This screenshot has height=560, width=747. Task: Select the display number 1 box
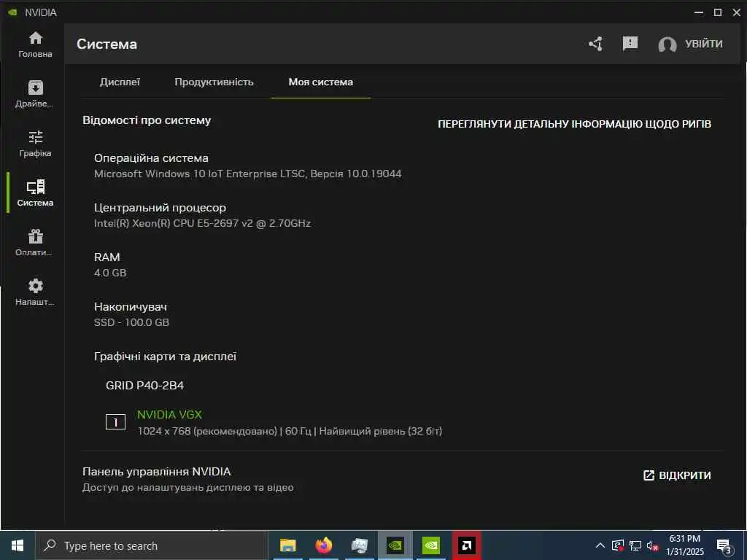click(115, 422)
